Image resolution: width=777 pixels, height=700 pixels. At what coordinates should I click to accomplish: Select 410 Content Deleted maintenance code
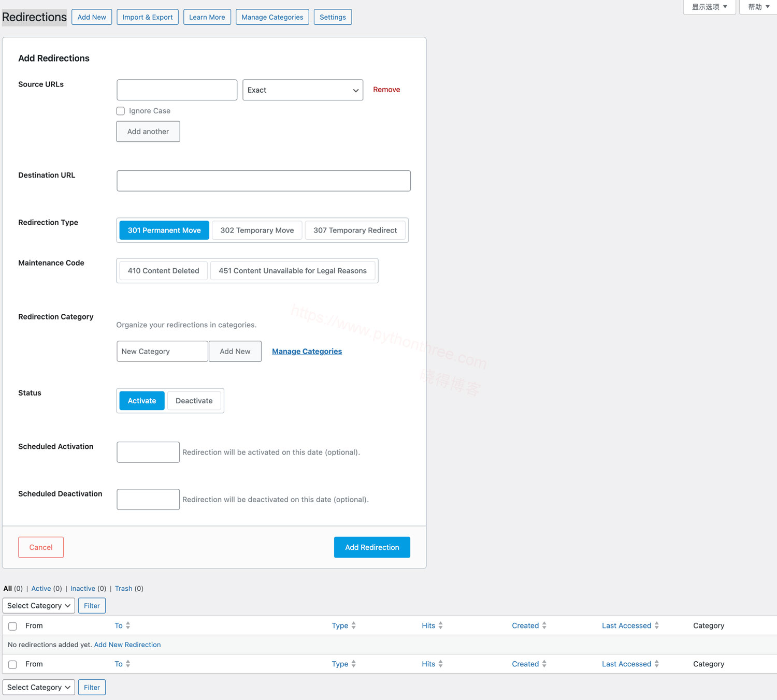[x=163, y=271]
